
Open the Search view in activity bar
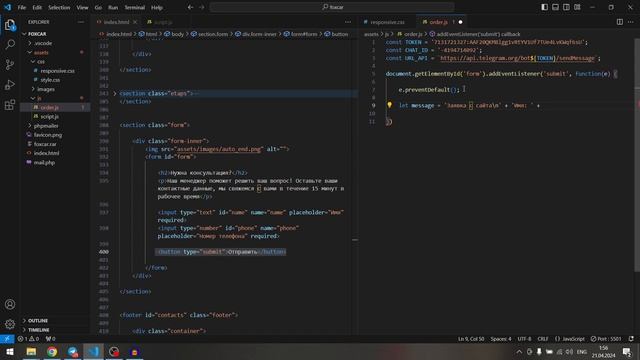[x=10, y=44]
